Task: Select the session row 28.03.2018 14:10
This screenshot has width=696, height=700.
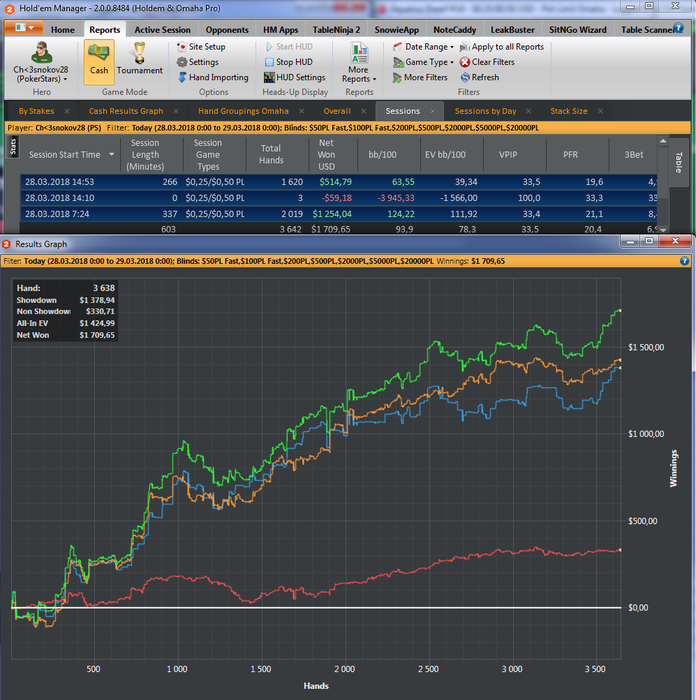Action: pos(338,198)
